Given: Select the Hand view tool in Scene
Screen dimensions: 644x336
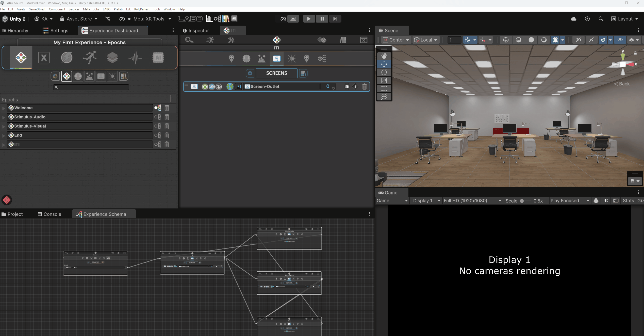Looking at the screenshot, I should 384,56.
